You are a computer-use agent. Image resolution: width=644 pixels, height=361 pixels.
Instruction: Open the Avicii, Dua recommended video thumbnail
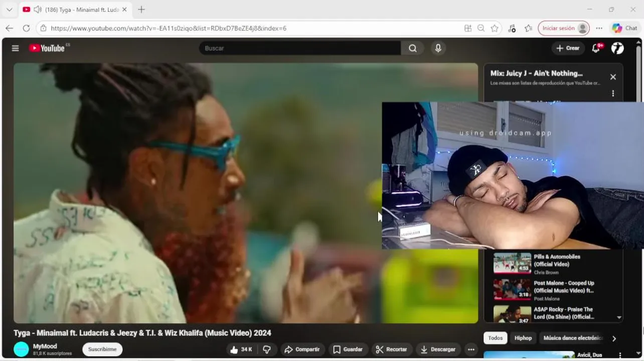tap(529, 355)
